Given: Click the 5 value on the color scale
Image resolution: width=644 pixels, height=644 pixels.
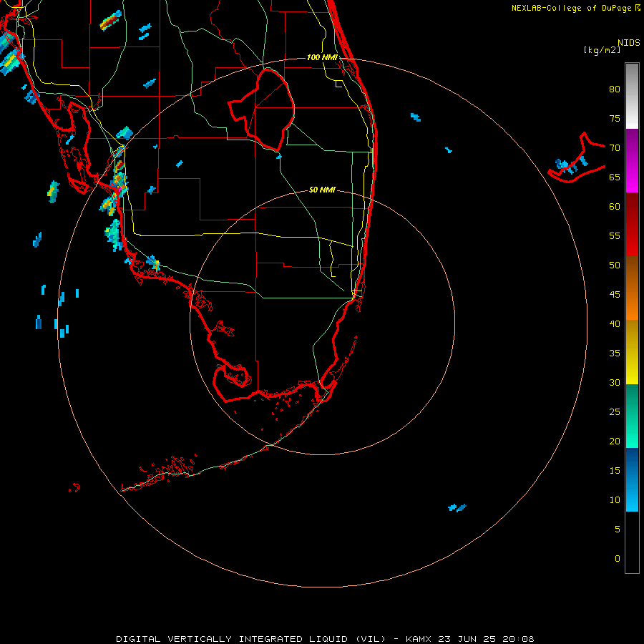Looking at the screenshot, I should tap(618, 529).
